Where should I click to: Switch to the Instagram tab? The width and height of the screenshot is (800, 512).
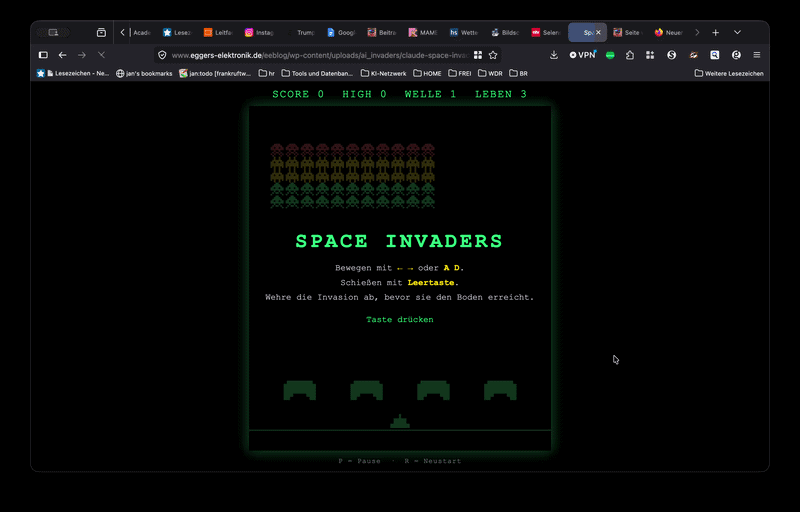click(x=259, y=33)
